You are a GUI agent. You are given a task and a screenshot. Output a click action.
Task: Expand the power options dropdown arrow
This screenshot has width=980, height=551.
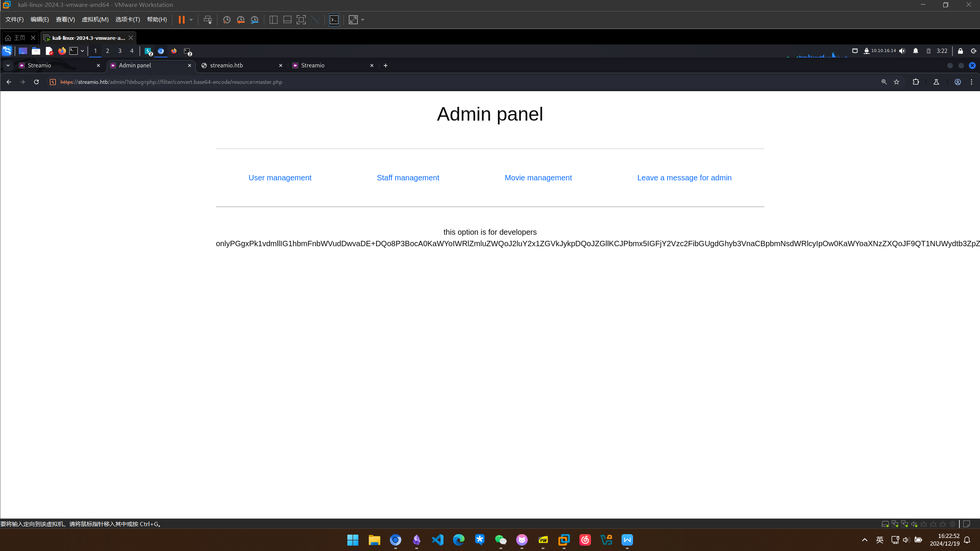tap(191, 20)
